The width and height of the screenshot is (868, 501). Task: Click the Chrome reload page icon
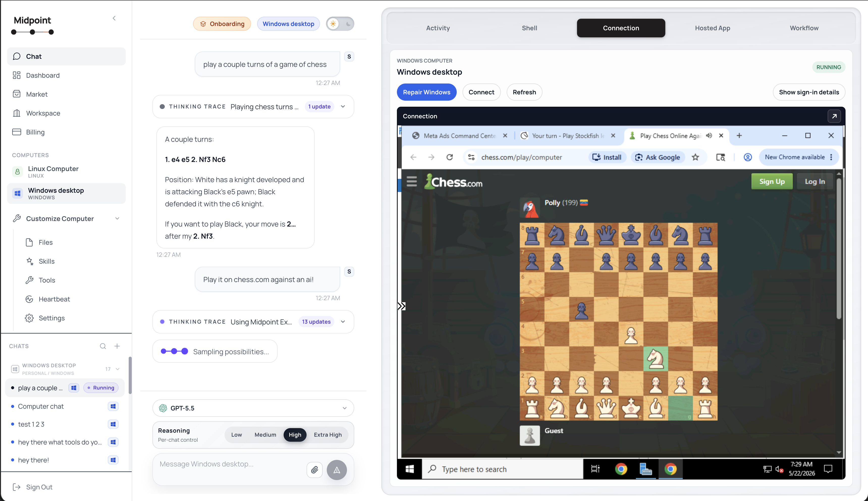coord(449,157)
